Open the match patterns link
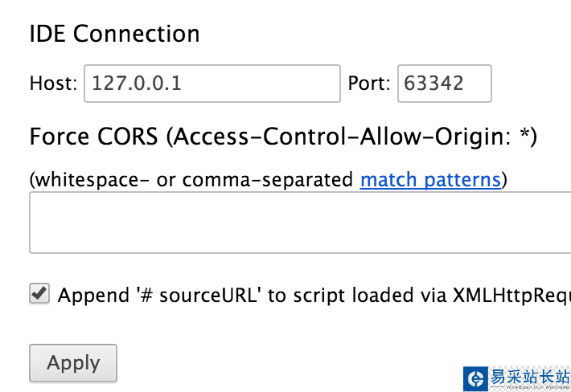Viewport: 571px width, 392px height. coord(430,180)
